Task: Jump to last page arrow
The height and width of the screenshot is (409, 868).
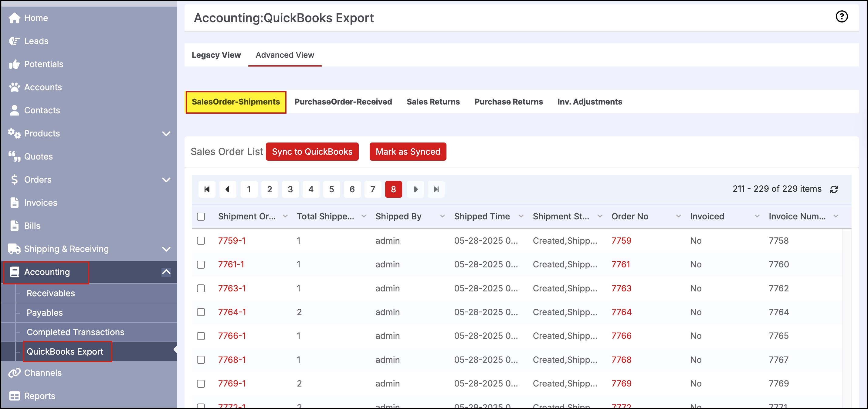Action: tap(436, 189)
